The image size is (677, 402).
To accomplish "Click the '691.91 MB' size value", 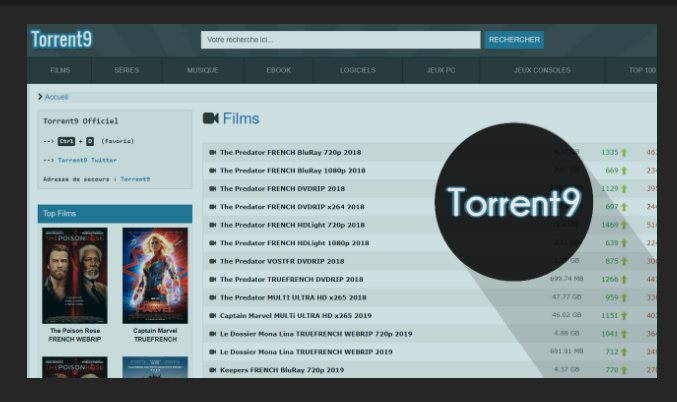I will tap(566, 351).
